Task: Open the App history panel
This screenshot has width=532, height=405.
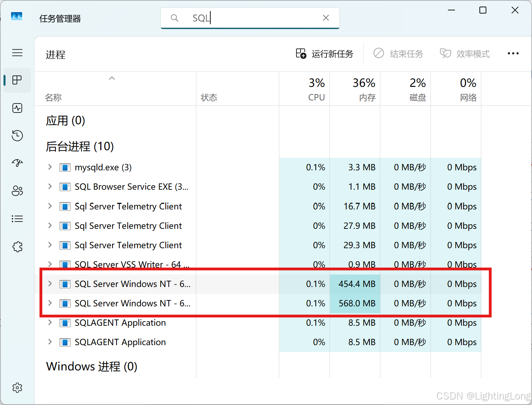Action: tap(17, 136)
